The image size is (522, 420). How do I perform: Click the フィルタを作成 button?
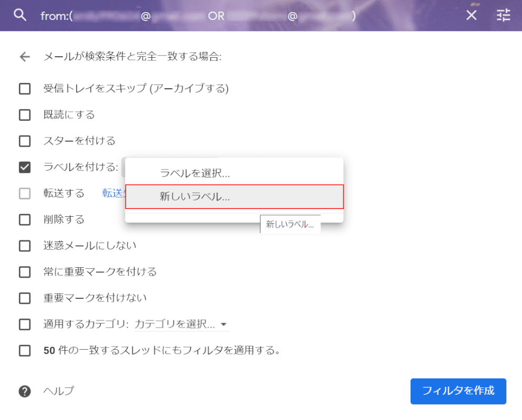tap(458, 391)
